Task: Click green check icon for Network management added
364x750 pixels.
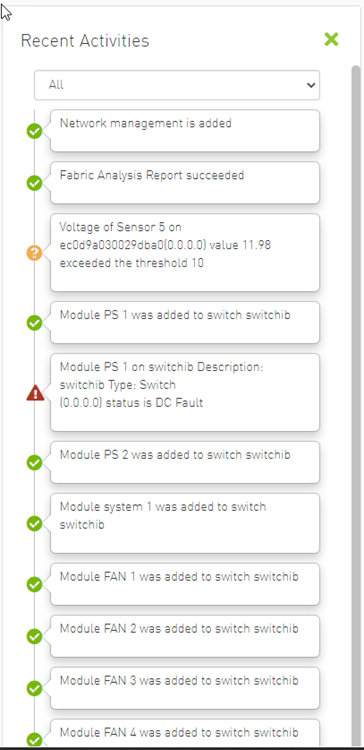Action: click(x=34, y=131)
